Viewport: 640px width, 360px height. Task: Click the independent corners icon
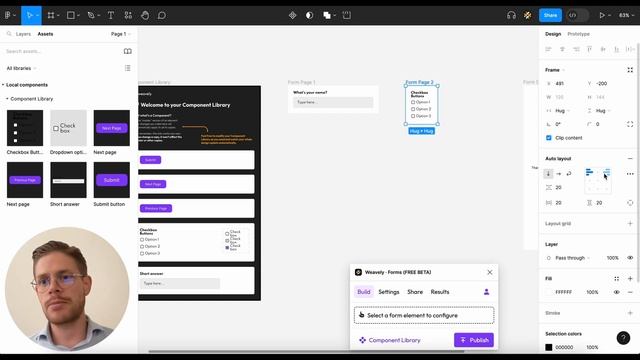[630, 124]
